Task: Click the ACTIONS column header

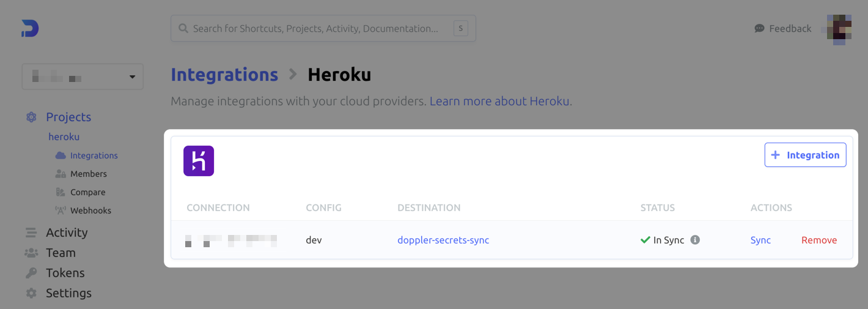Action: click(771, 207)
